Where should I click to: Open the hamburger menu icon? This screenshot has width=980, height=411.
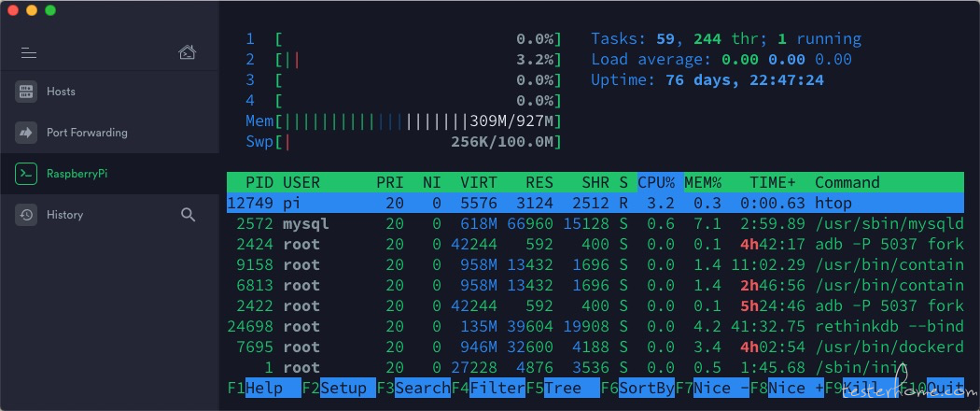click(x=29, y=53)
